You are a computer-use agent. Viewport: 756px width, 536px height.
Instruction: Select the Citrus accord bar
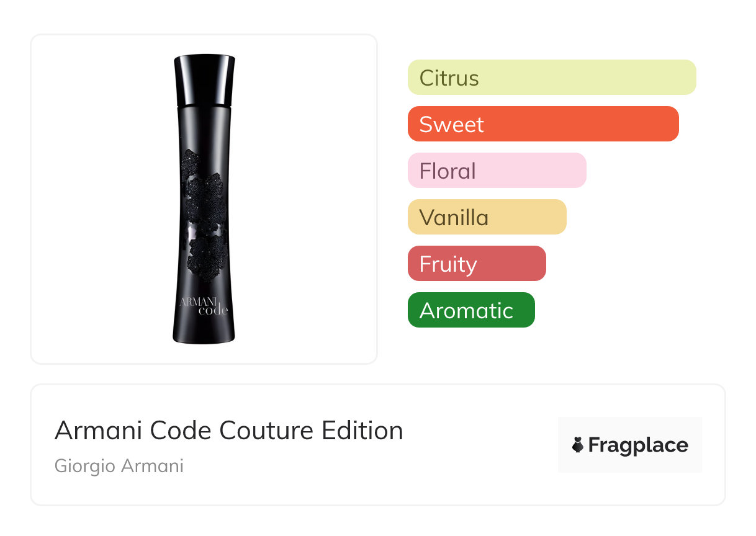click(551, 78)
